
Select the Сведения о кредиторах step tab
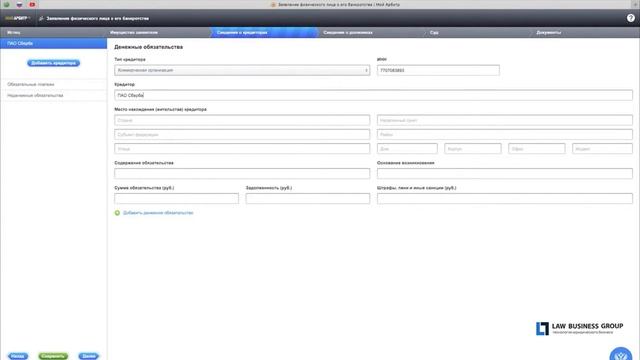click(x=264, y=32)
